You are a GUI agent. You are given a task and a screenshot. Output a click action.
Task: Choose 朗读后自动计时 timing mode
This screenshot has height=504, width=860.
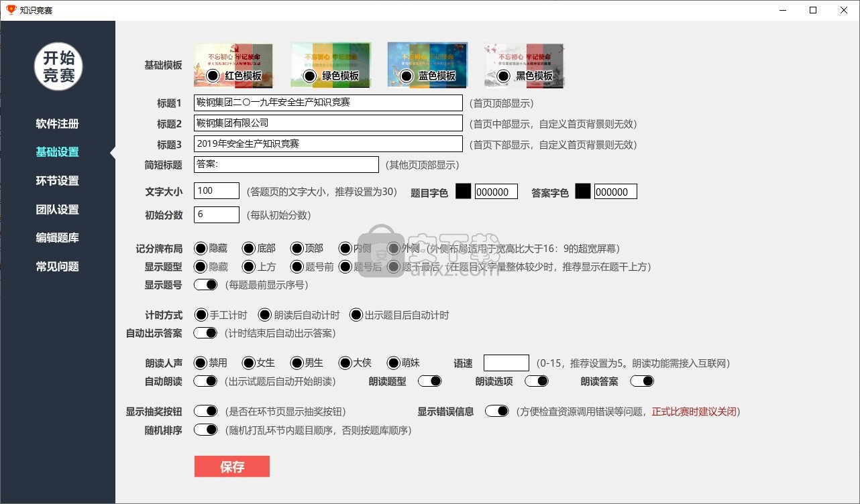coord(265,315)
